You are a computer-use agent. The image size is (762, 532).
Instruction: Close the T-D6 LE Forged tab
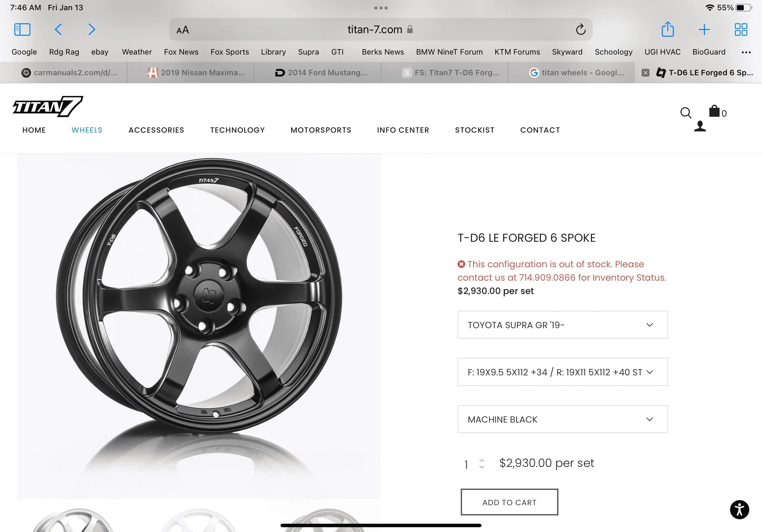pos(645,72)
